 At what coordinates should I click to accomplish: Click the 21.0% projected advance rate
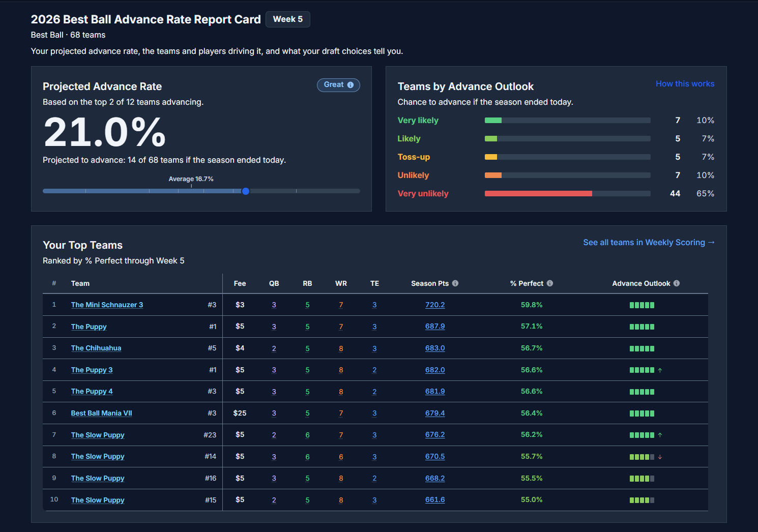pyautogui.click(x=104, y=132)
